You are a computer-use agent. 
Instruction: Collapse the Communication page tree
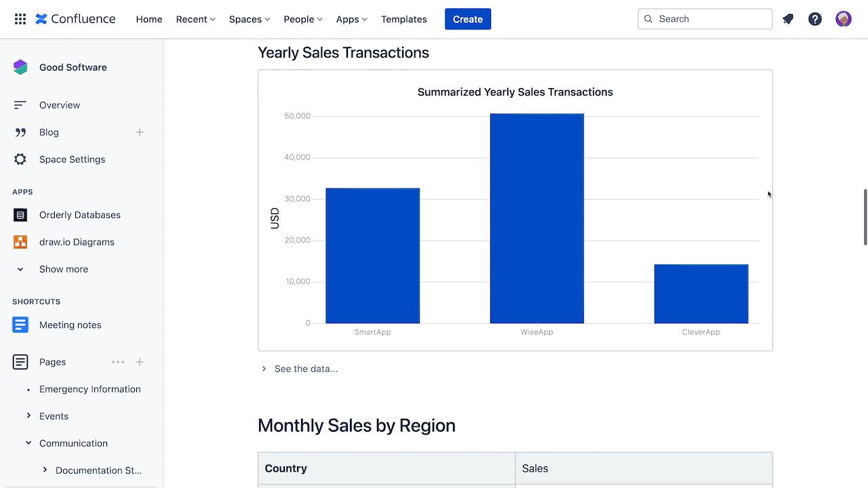coord(28,443)
